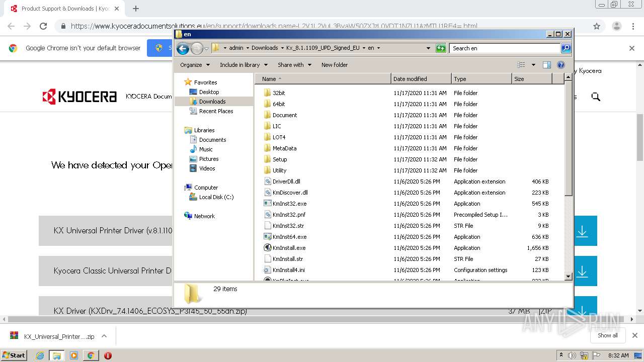Open Recent Places in navigation pane
Image resolution: width=644 pixels, height=362 pixels.
[x=216, y=111]
